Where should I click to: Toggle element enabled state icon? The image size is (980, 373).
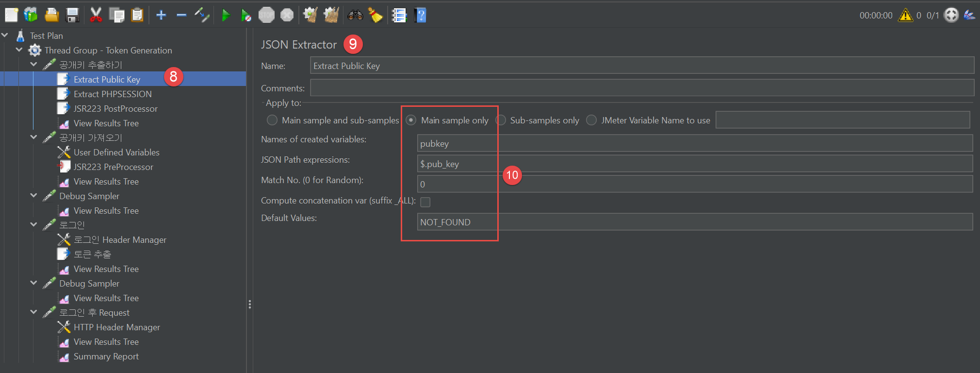202,15
